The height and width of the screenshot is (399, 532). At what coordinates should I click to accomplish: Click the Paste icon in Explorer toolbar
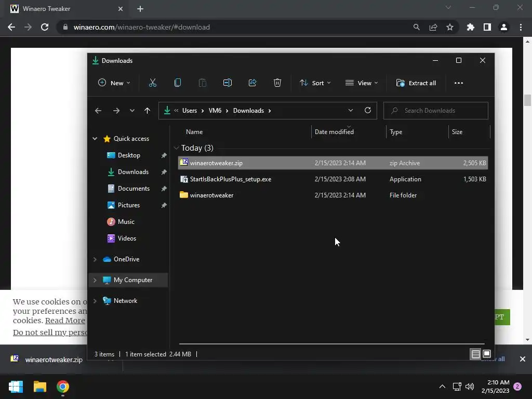pos(203,83)
